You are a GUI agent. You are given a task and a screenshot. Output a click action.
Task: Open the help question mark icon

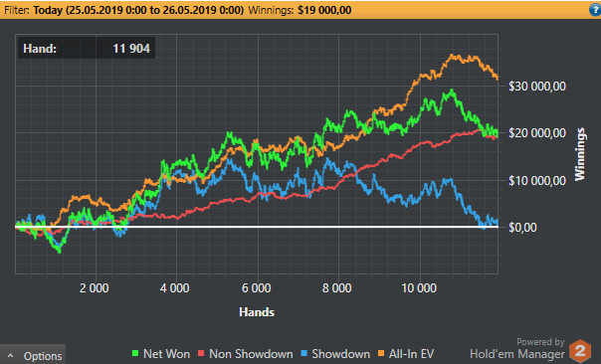(x=595, y=10)
